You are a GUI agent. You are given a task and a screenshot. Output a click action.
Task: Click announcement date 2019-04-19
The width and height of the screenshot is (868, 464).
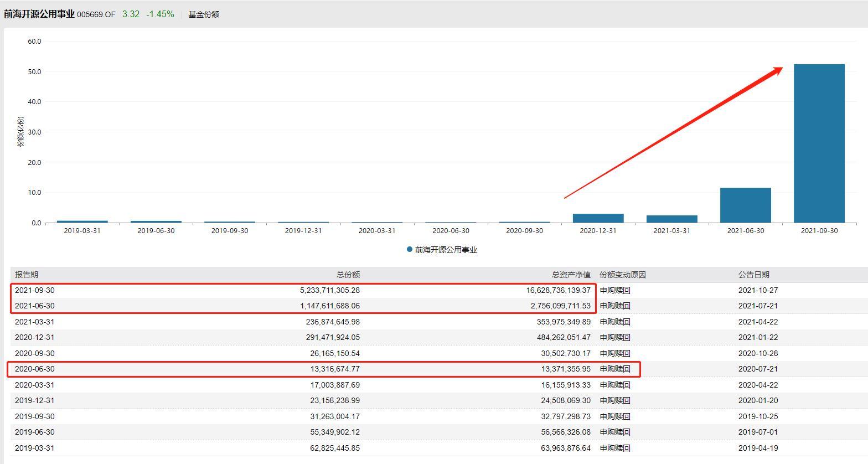[758, 448]
